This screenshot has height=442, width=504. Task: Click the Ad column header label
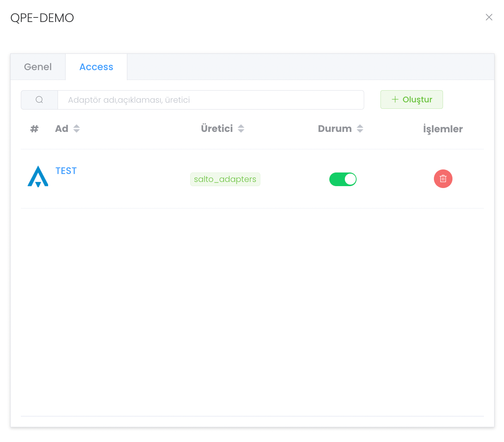tap(62, 129)
